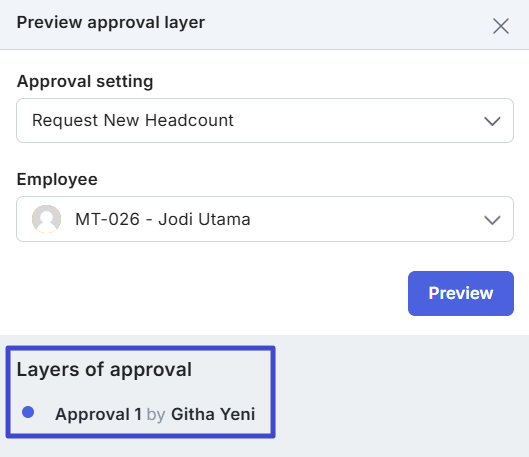Click the Githa Yeni approver name
529x457 pixels.
click(213, 414)
